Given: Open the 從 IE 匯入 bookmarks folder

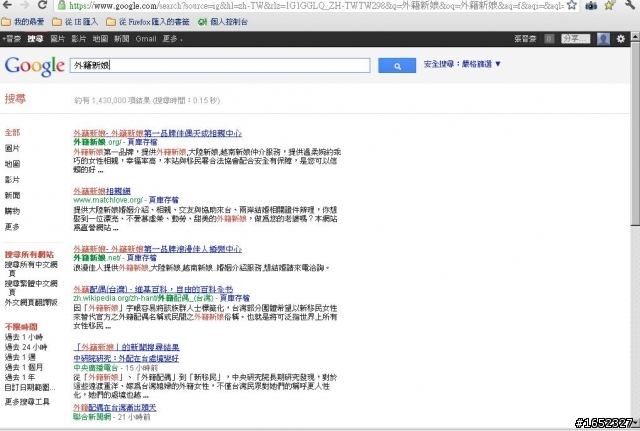Looking at the screenshot, I should (75, 22).
